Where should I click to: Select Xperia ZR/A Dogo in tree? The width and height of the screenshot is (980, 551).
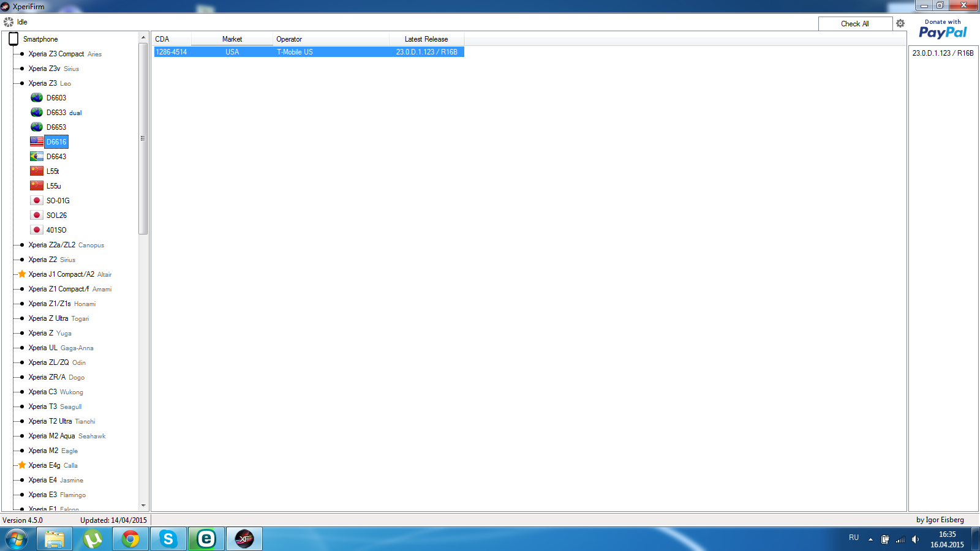pyautogui.click(x=56, y=377)
